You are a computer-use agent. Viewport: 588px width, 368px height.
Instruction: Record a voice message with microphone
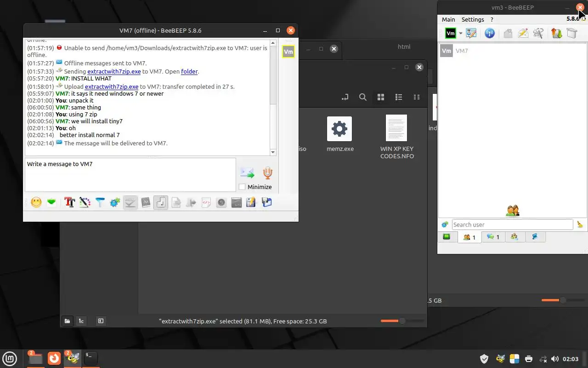(268, 173)
